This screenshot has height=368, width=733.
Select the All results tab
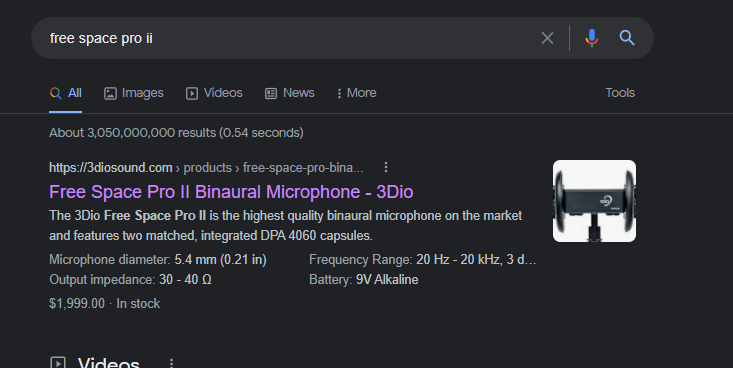(66, 93)
